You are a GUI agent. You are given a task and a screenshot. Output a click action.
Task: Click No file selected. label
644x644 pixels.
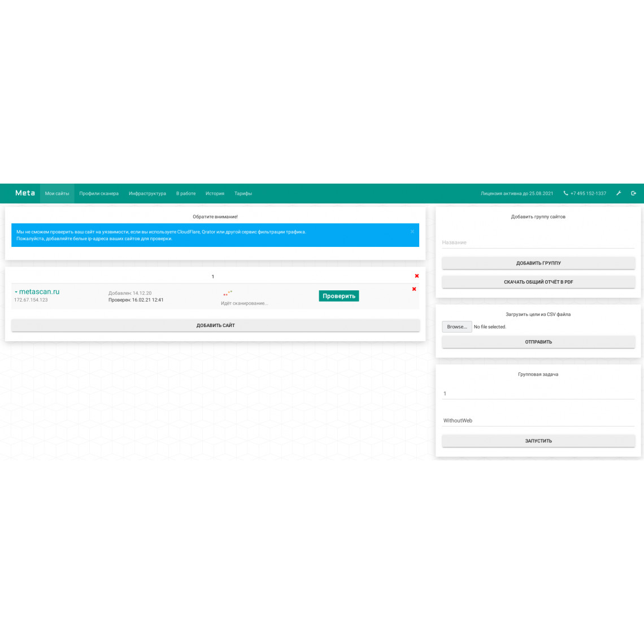(x=490, y=327)
